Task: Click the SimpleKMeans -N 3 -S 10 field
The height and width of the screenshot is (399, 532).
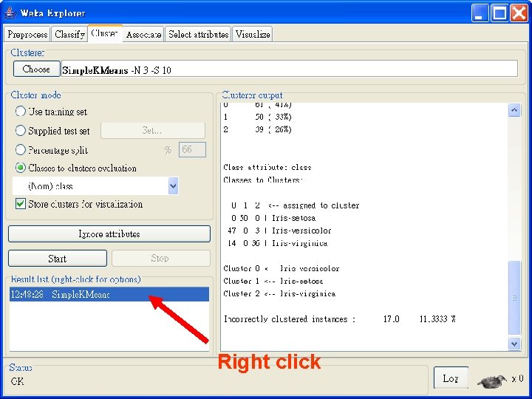Action: click(290, 69)
